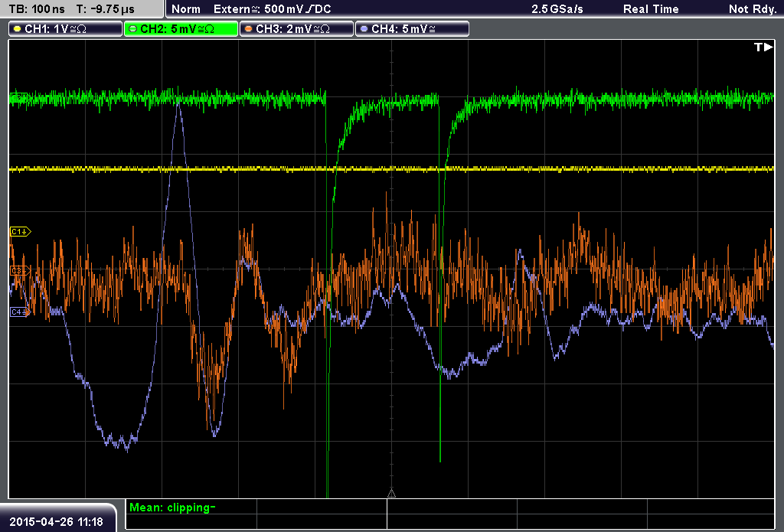The height and width of the screenshot is (532, 784).
Task: Click the orange dot icon in CH3 tab
Action: (249, 29)
